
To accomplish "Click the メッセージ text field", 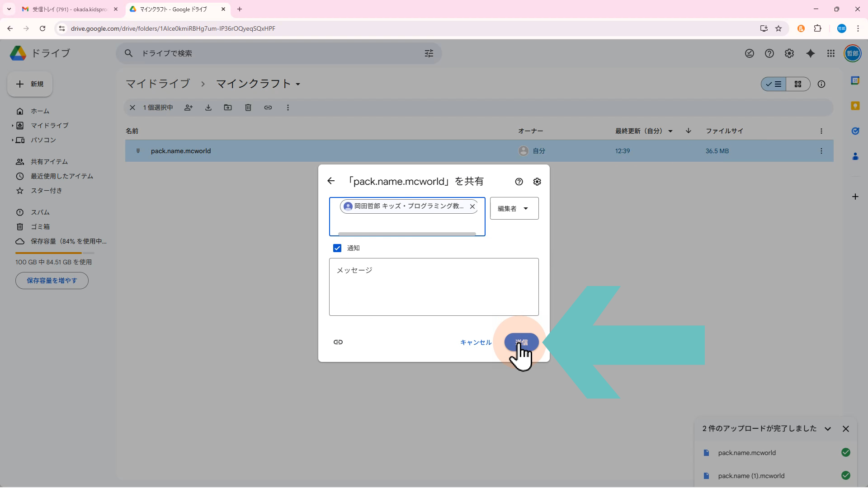I will [434, 287].
